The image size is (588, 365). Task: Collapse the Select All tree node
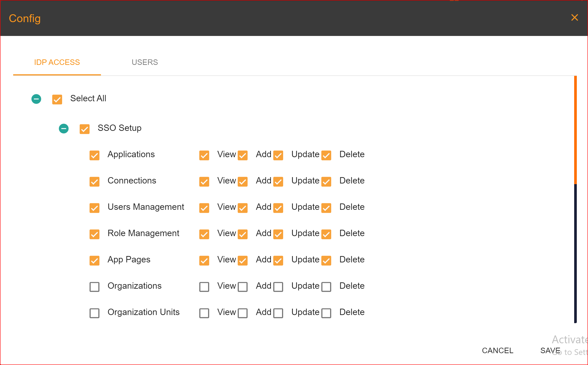(36, 99)
